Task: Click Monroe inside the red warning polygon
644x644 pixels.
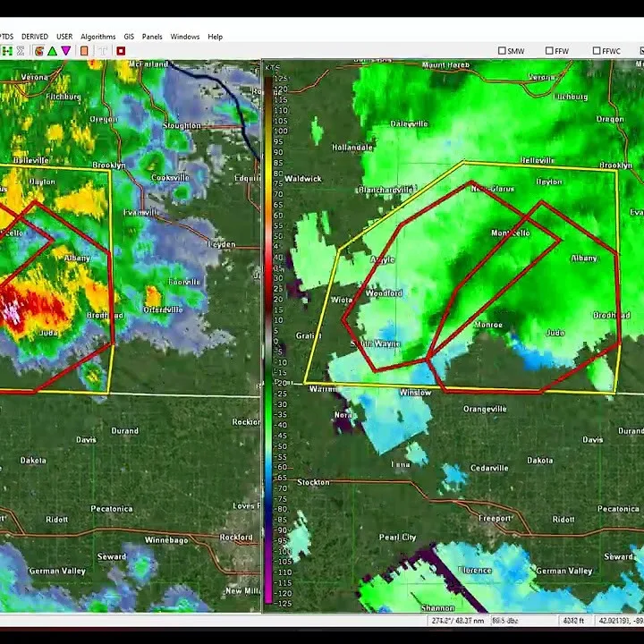Action: [x=488, y=325]
